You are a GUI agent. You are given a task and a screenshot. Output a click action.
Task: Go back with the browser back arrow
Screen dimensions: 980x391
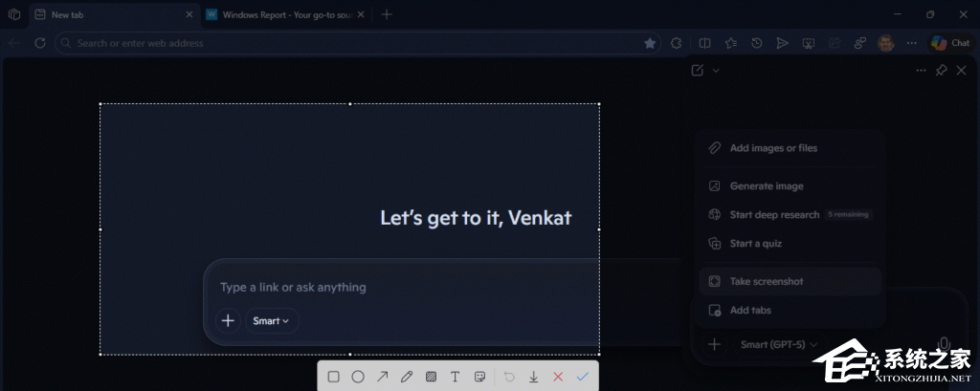pyautogui.click(x=14, y=43)
